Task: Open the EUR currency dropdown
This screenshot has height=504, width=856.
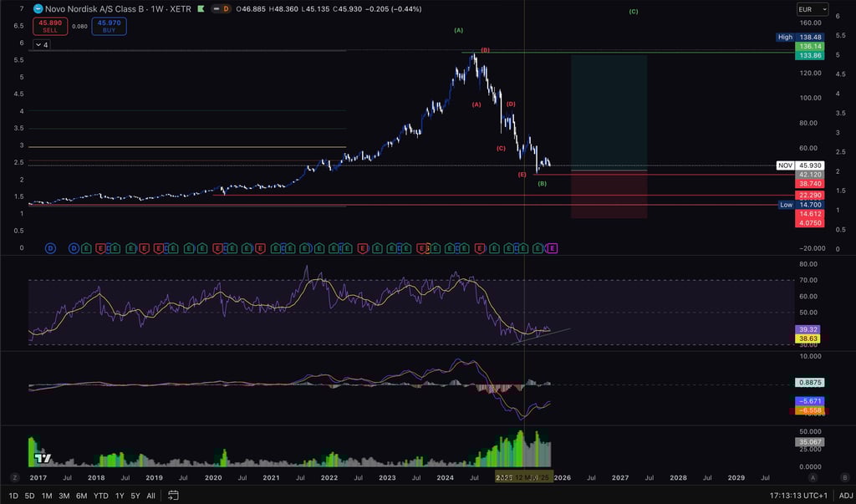Action: tap(813, 9)
